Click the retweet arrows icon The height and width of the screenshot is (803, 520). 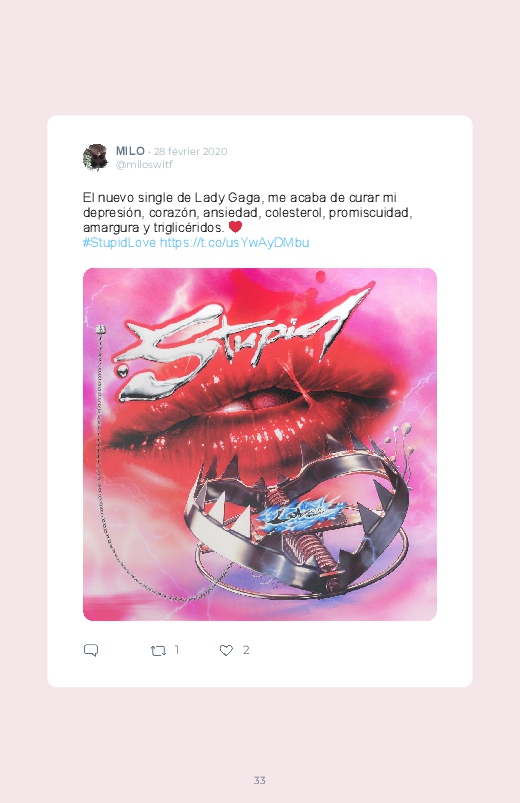click(x=158, y=650)
